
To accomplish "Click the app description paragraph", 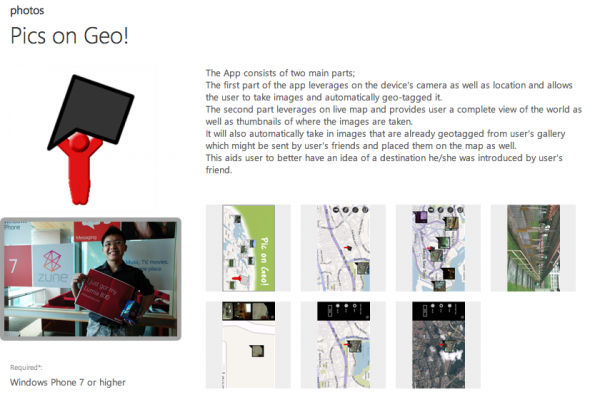I will tap(393, 121).
